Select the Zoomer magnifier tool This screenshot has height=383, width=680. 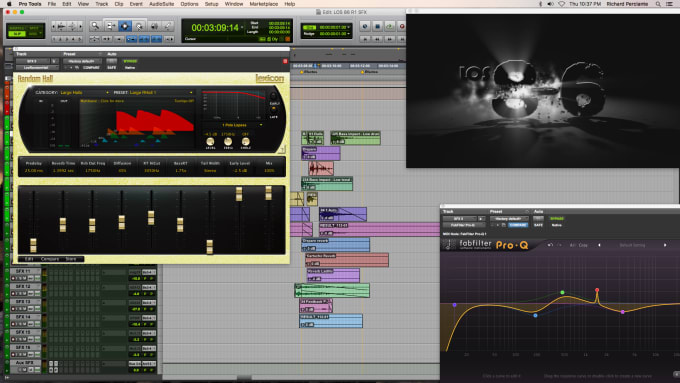click(95, 26)
